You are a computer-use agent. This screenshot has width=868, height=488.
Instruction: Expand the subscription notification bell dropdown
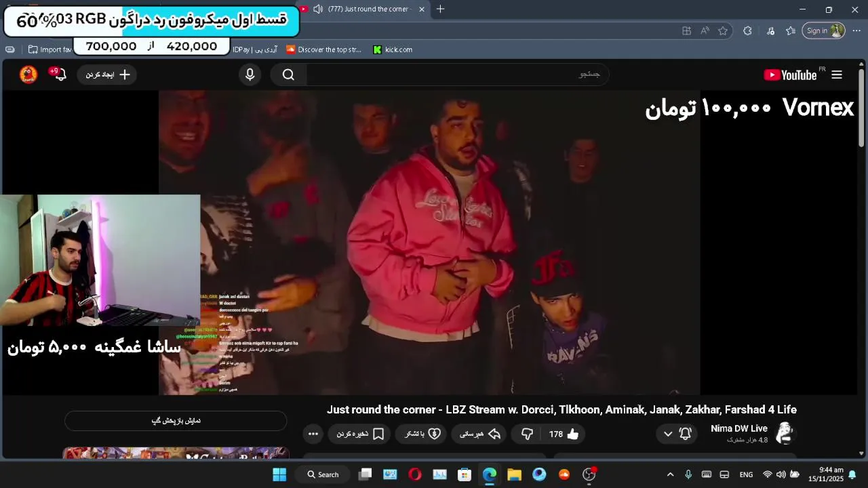677,434
